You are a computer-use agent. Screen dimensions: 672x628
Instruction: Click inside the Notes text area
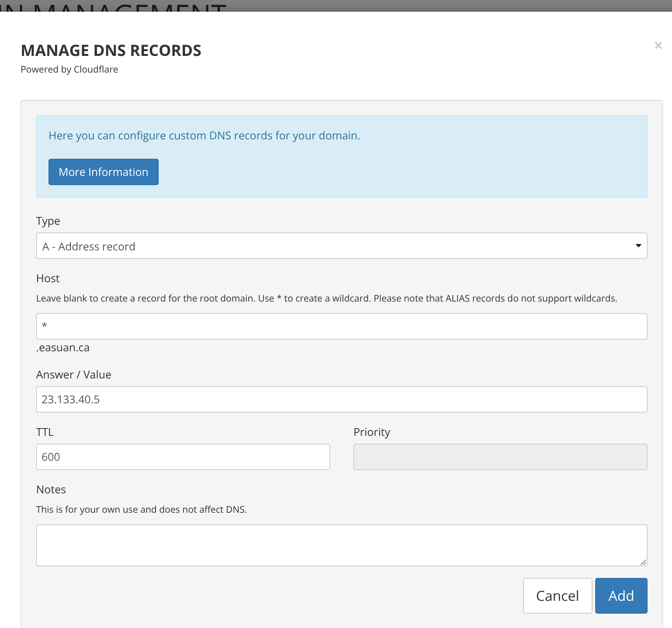point(341,545)
